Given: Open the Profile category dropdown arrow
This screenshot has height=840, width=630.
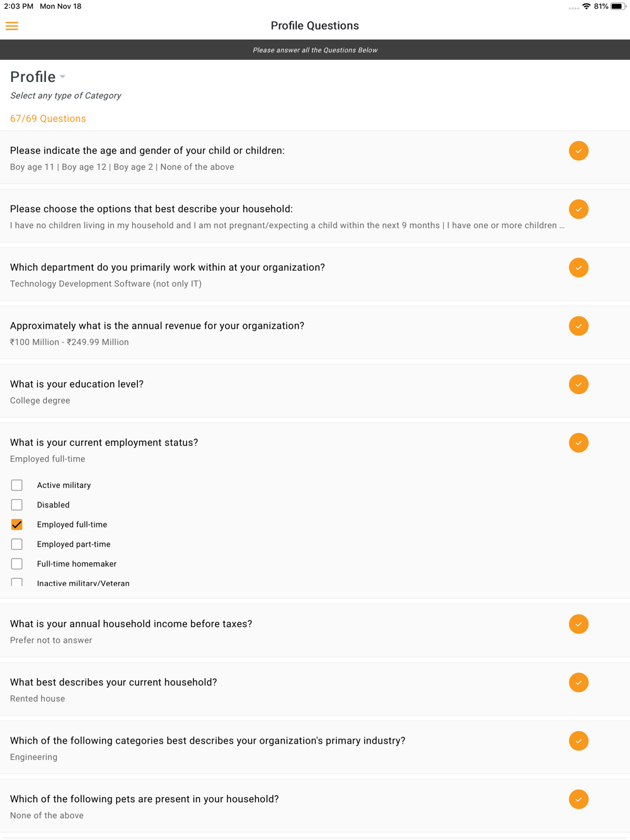Looking at the screenshot, I should click(62, 77).
